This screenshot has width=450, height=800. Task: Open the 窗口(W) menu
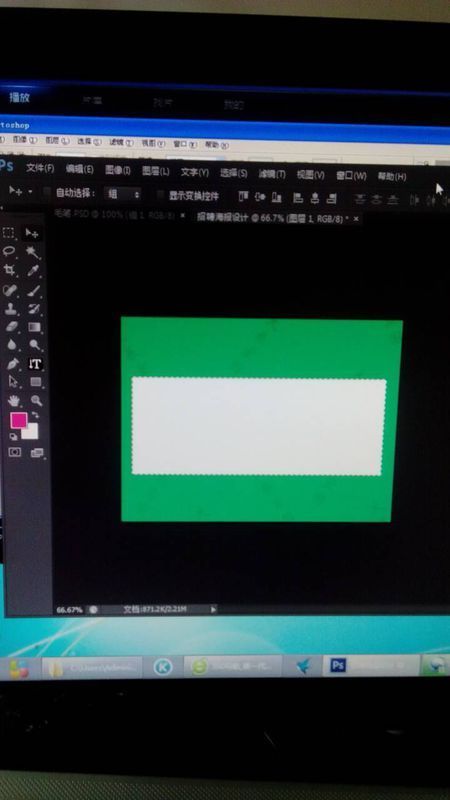[x=351, y=176]
